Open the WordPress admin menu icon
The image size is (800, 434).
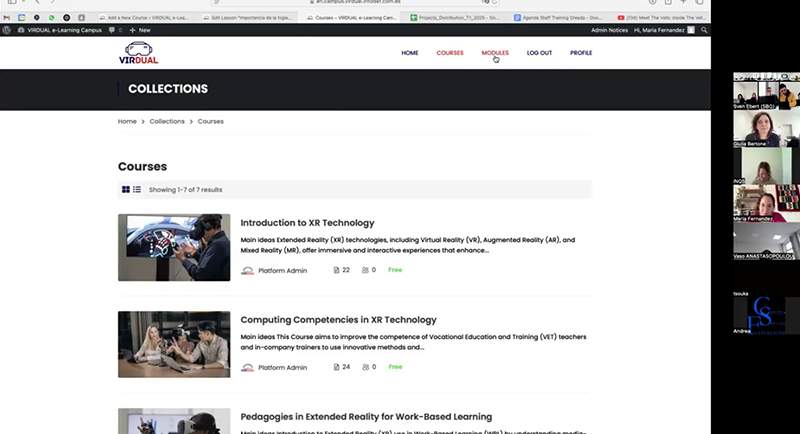tap(7, 30)
